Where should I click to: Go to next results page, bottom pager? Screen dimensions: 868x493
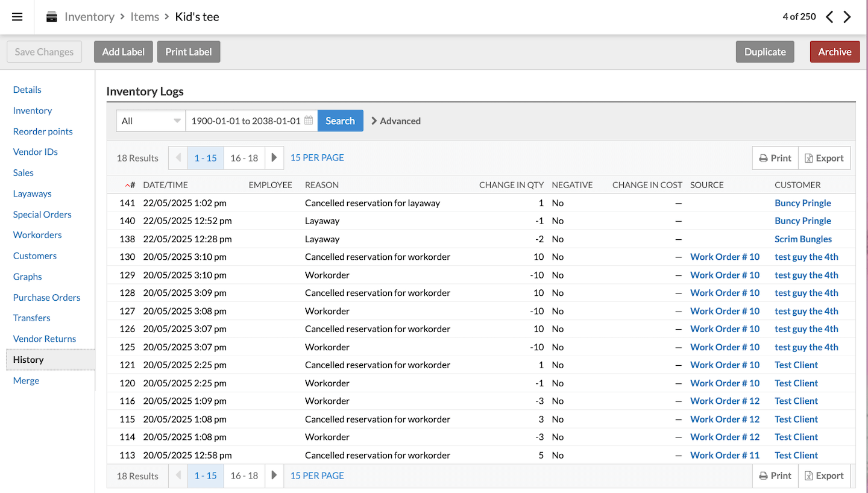point(274,476)
